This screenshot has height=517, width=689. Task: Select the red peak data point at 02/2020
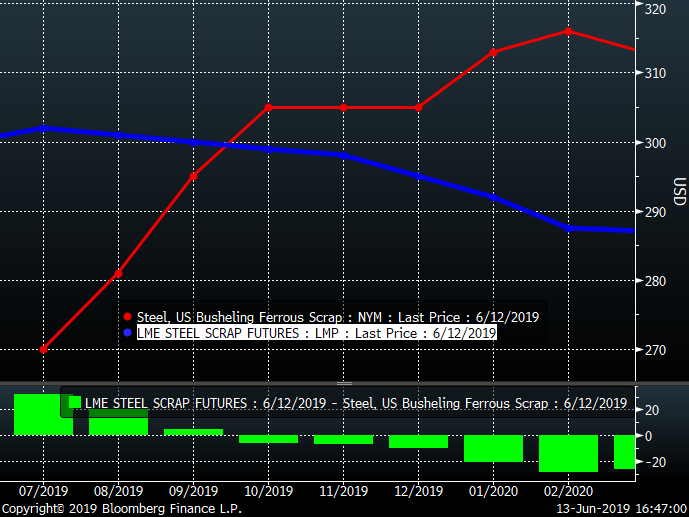tap(568, 31)
